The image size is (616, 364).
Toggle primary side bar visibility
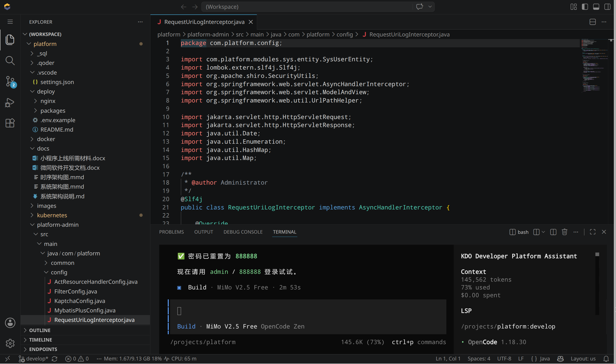coord(585,7)
